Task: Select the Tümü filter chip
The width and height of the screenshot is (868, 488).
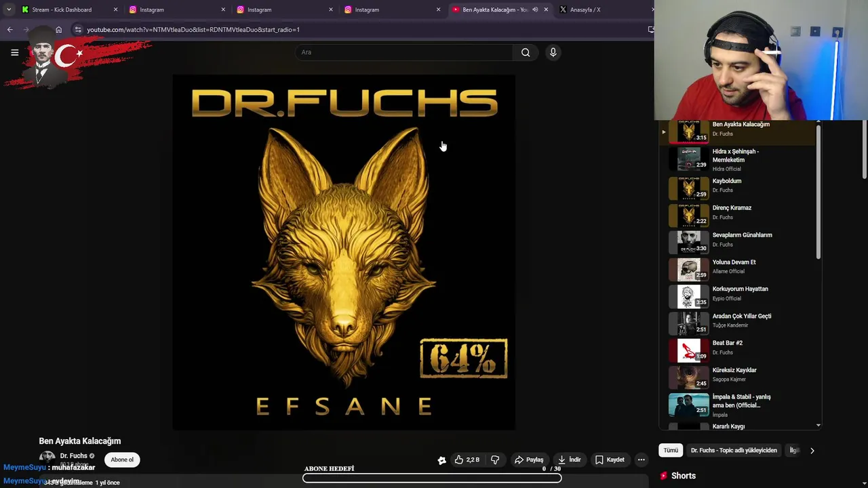Action: 671,450
